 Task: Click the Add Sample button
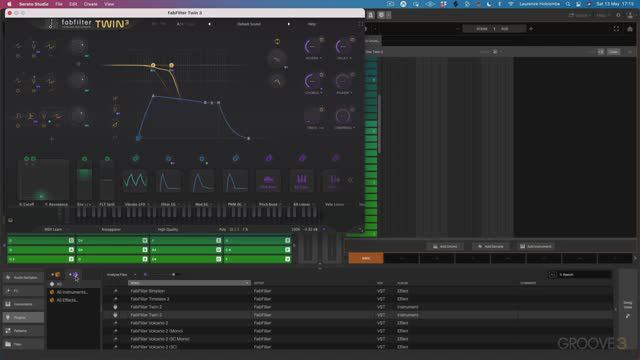tap(491, 247)
